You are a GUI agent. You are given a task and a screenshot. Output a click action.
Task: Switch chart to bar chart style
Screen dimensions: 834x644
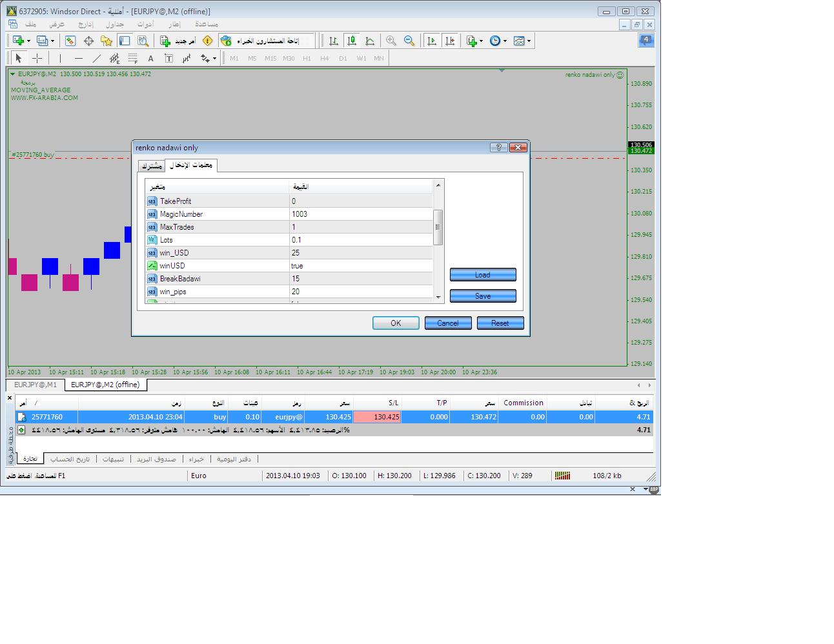pos(334,41)
